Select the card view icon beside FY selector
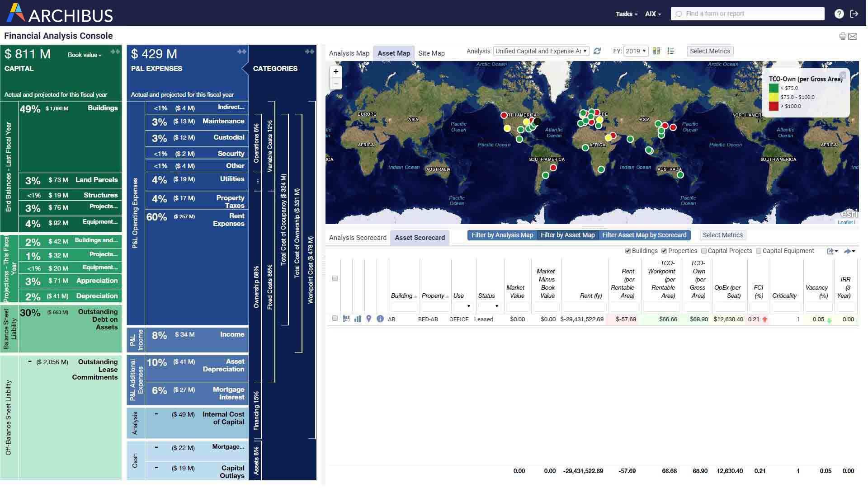This screenshot has height=488, width=868. click(656, 51)
